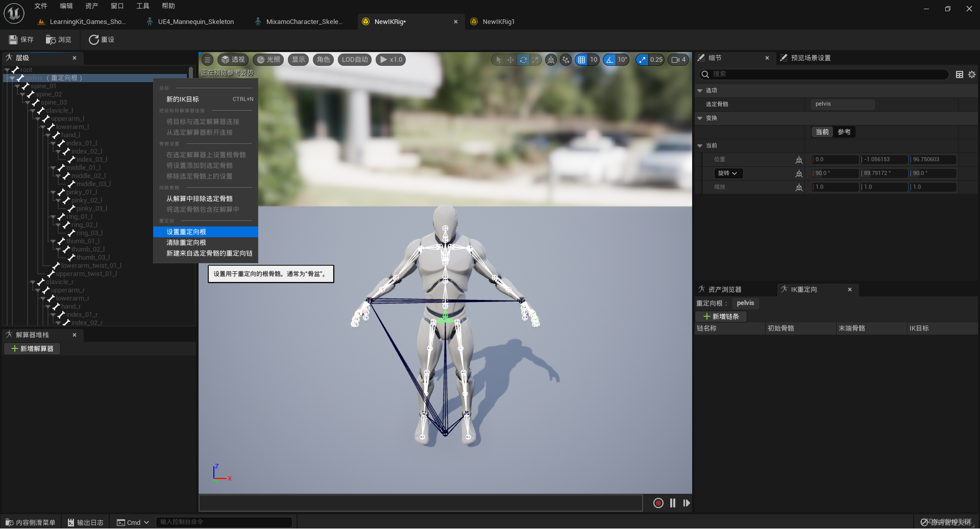Close the Hierarchy panel tab

point(75,58)
